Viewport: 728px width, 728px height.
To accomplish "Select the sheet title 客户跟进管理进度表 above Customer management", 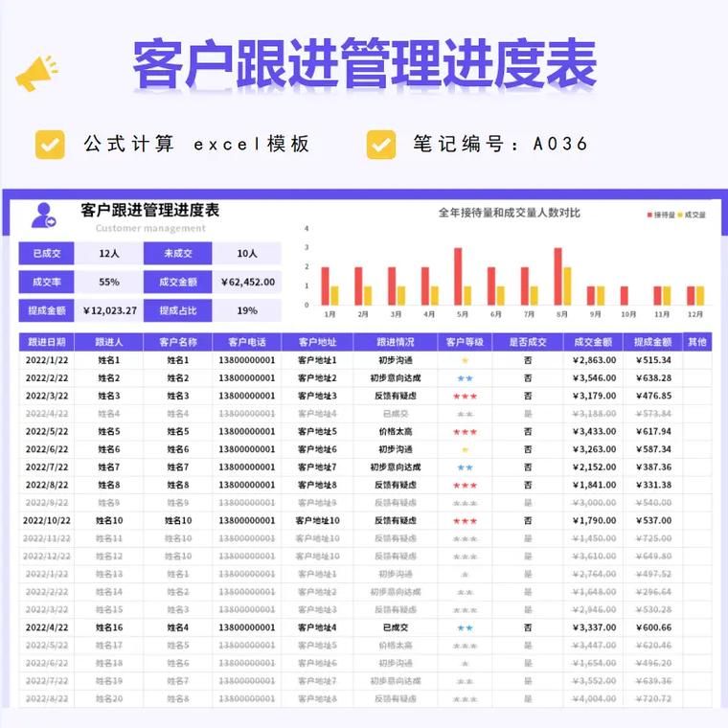I will 150,211.
